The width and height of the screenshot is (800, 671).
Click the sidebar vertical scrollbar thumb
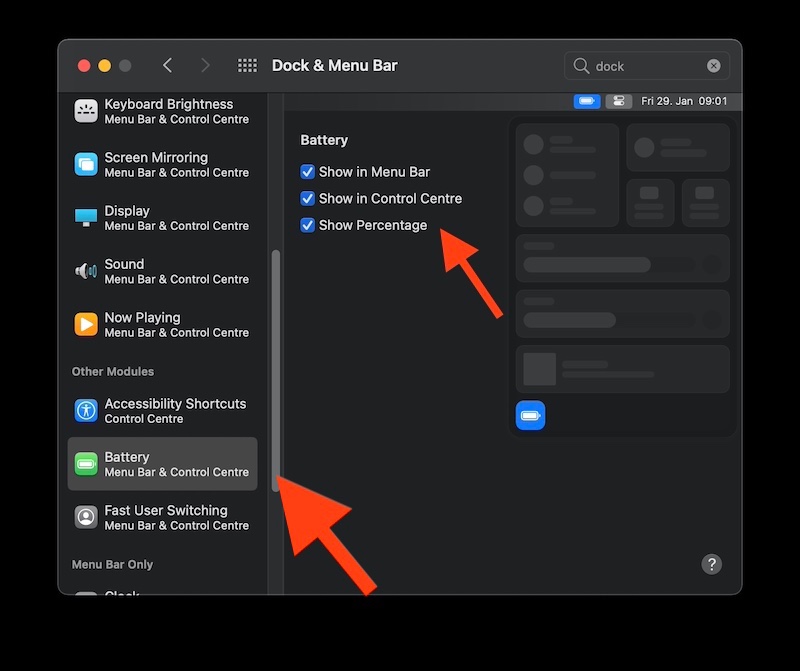(276, 371)
